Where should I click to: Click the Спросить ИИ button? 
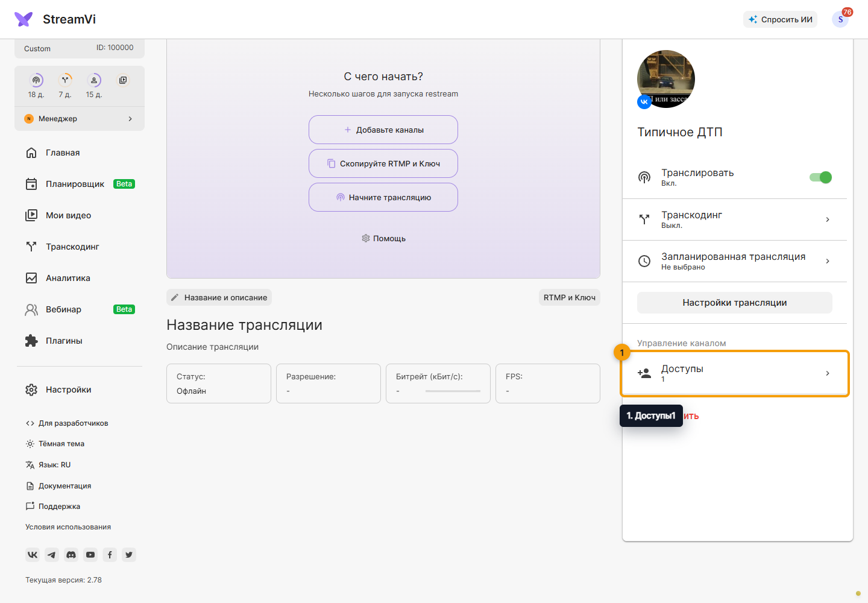point(780,19)
